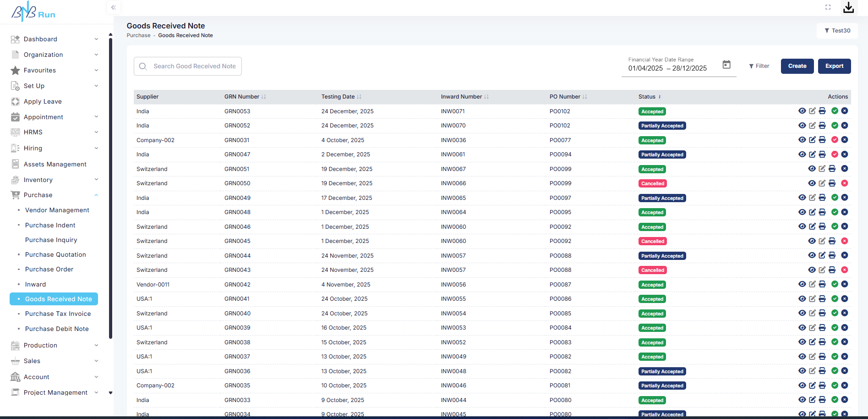This screenshot has width=868, height=419.
Task: Click print icon for GRN0046
Action: [x=822, y=226]
